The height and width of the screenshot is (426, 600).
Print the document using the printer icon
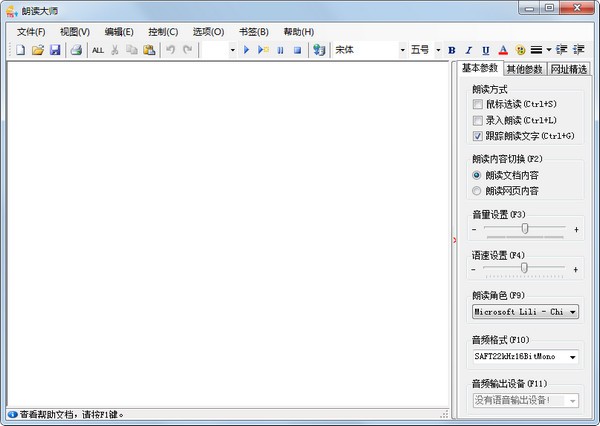[76, 50]
